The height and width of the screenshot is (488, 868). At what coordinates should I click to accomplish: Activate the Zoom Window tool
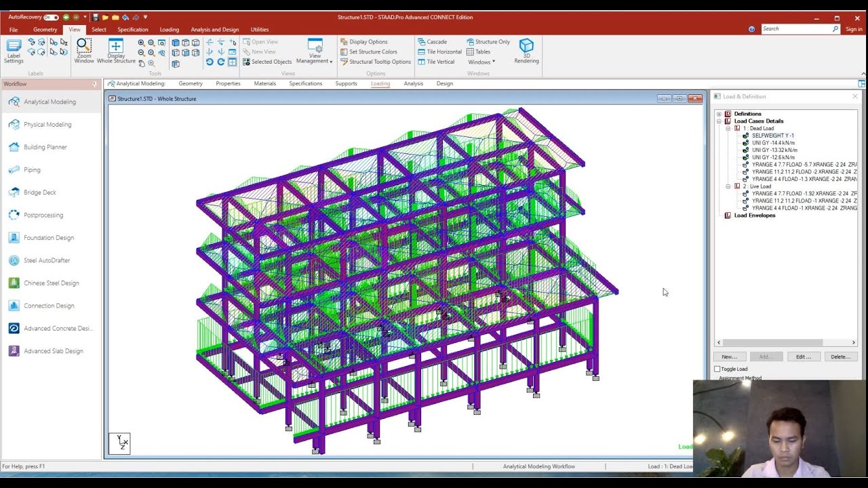(84, 52)
